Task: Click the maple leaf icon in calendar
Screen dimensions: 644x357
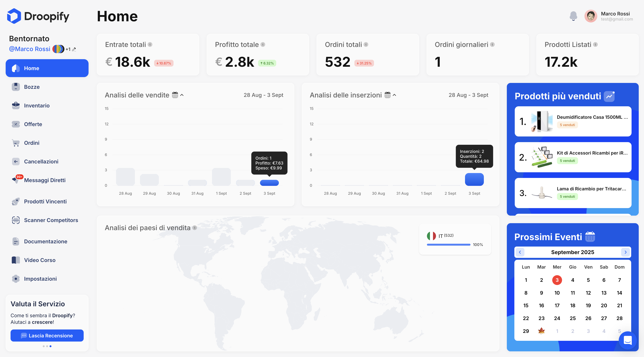Action: [x=542, y=331]
